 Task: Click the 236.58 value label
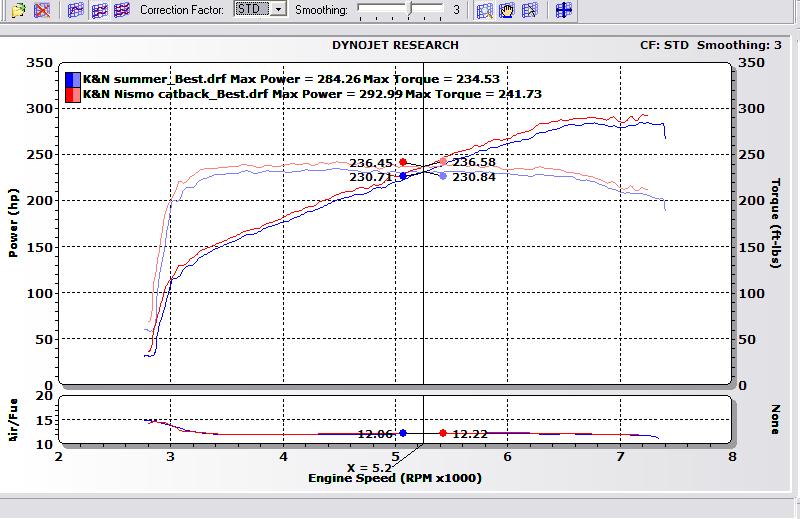(x=474, y=162)
